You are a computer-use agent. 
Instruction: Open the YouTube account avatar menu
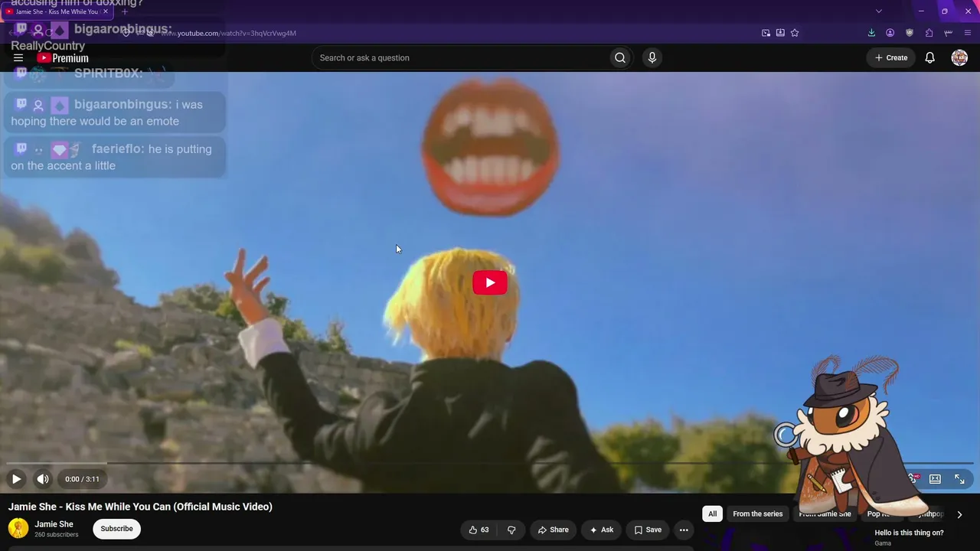tap(959, 58)
